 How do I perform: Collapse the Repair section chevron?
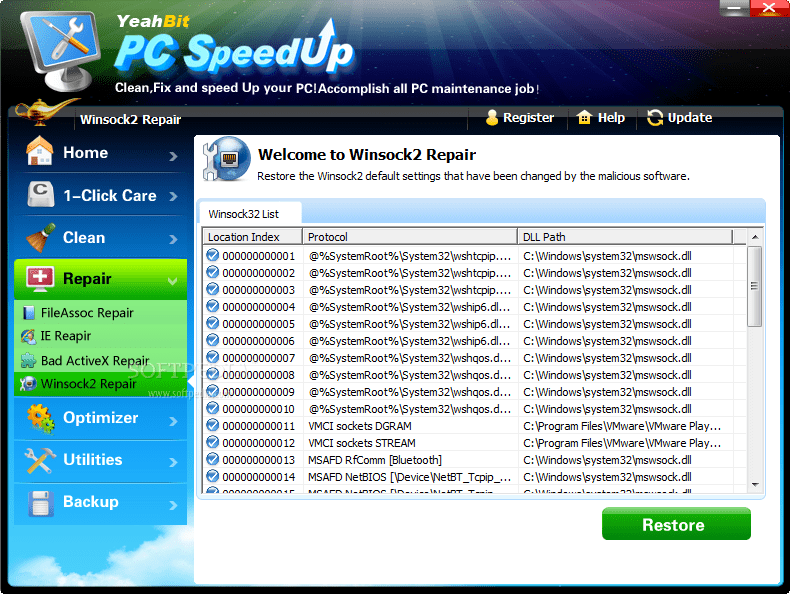click(172, 281)
